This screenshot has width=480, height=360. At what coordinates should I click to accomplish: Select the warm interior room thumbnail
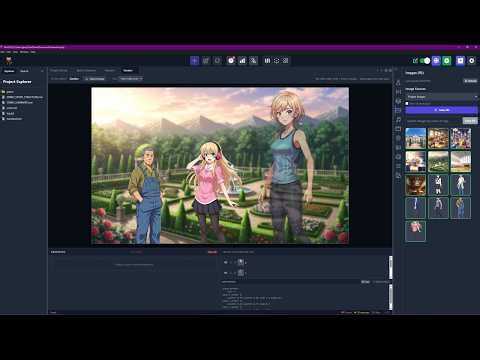438,138
